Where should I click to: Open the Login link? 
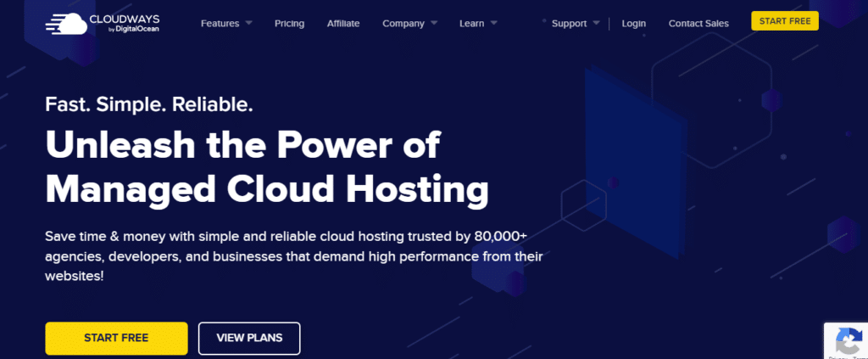634,23
